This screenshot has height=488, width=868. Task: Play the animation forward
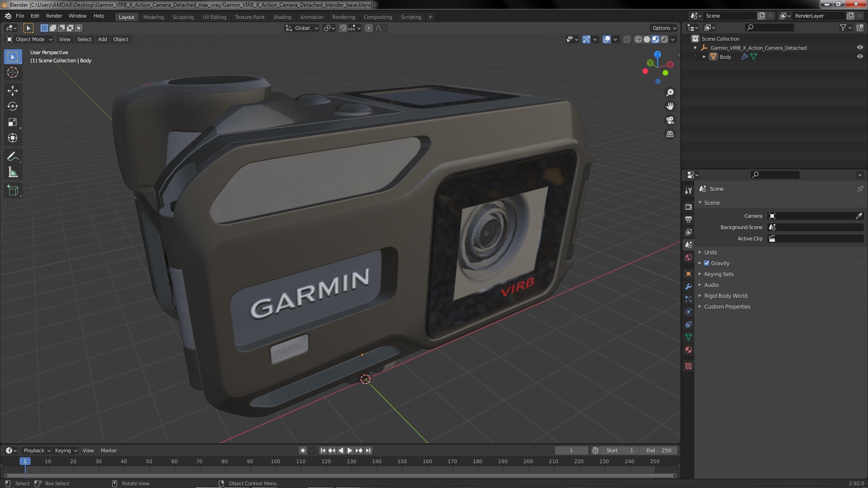[350, 450]
